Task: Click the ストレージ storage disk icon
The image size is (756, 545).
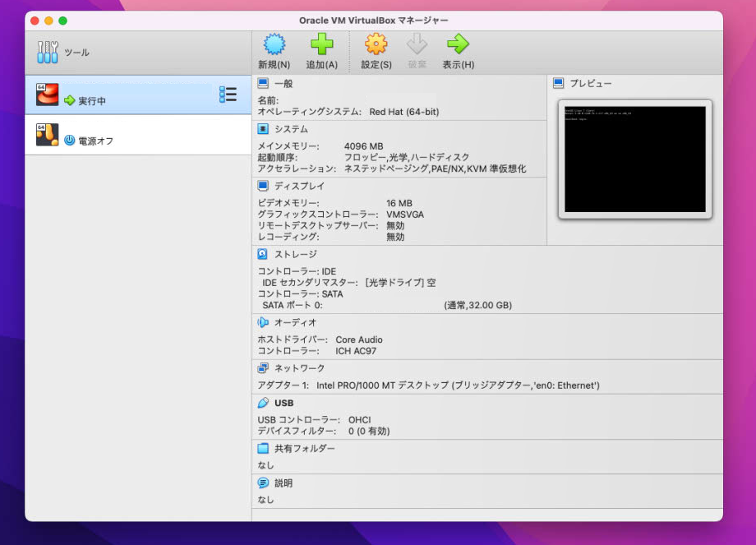Action: tap(263, 254)
